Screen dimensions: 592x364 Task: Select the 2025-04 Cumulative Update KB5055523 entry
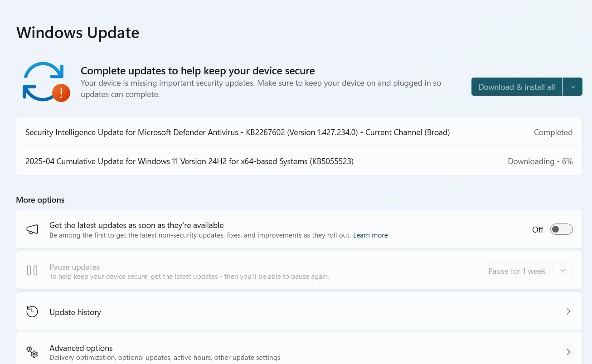point(299,161)
